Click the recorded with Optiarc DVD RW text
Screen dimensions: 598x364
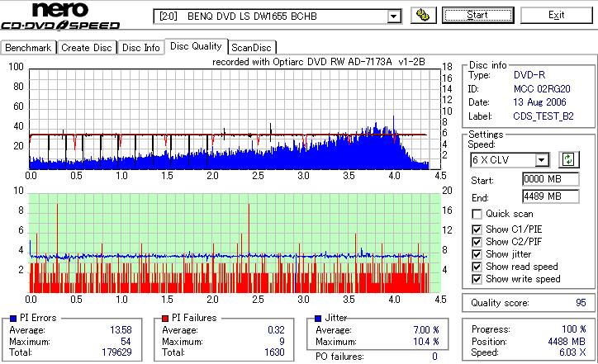(319, 62)
